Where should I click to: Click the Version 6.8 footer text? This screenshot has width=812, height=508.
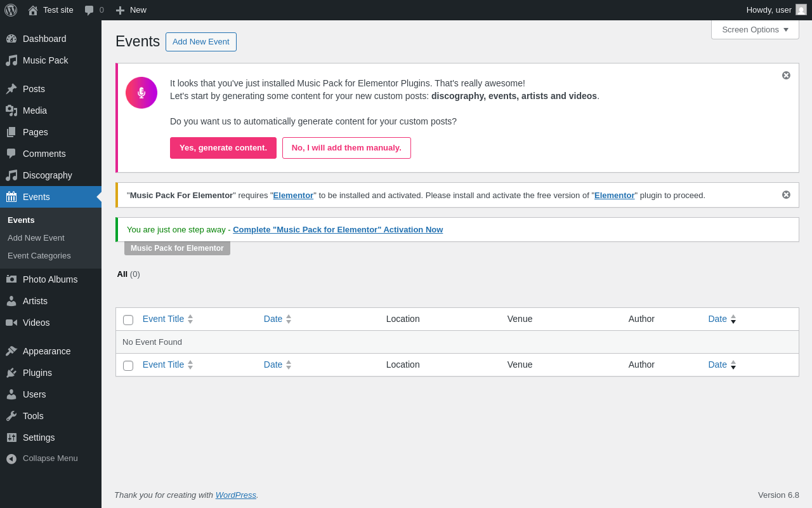tap(778, 495)
